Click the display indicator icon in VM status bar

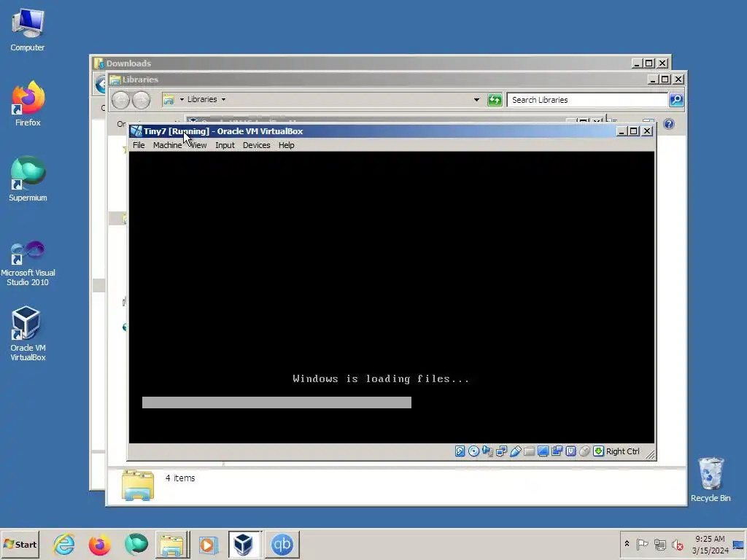click(x=543, y=451)
